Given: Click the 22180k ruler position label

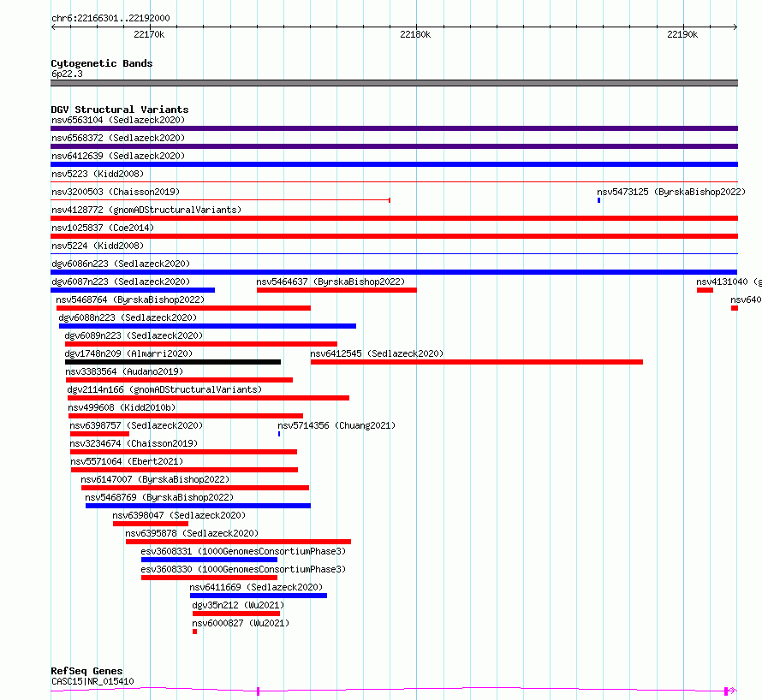Looking at the screenshot, I should 415,34.
